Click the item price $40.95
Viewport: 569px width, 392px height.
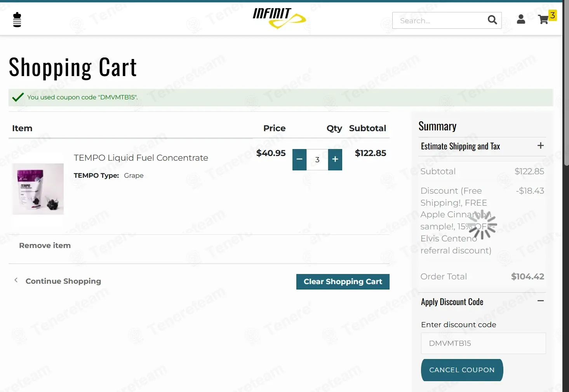coord(271,153)
